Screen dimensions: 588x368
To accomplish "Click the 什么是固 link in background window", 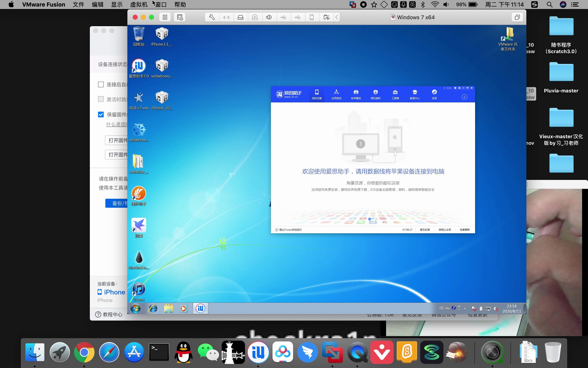I will pos(117,124).
